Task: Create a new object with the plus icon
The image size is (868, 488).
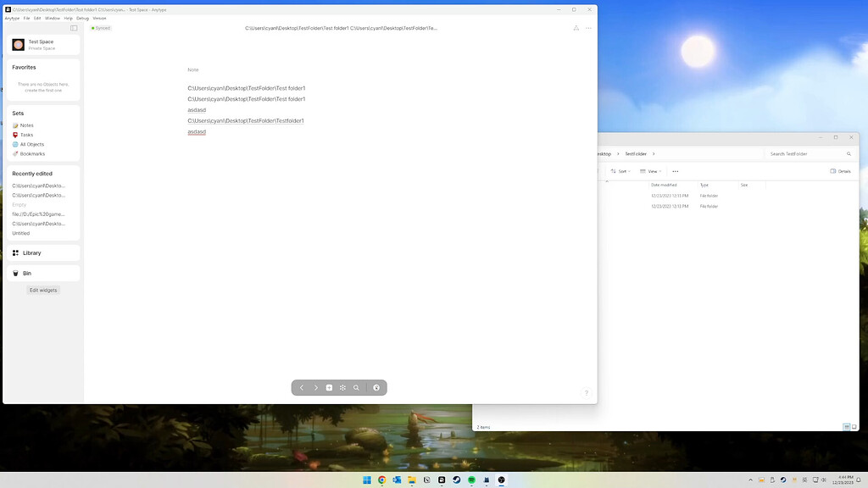Action: (x=329, y=387)
